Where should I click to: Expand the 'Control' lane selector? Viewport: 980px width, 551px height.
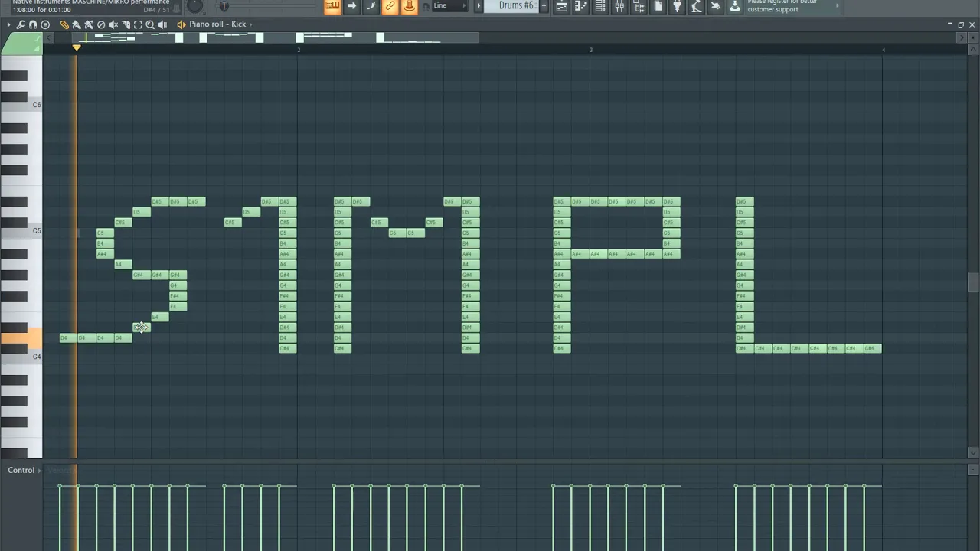tap(24, 470)
